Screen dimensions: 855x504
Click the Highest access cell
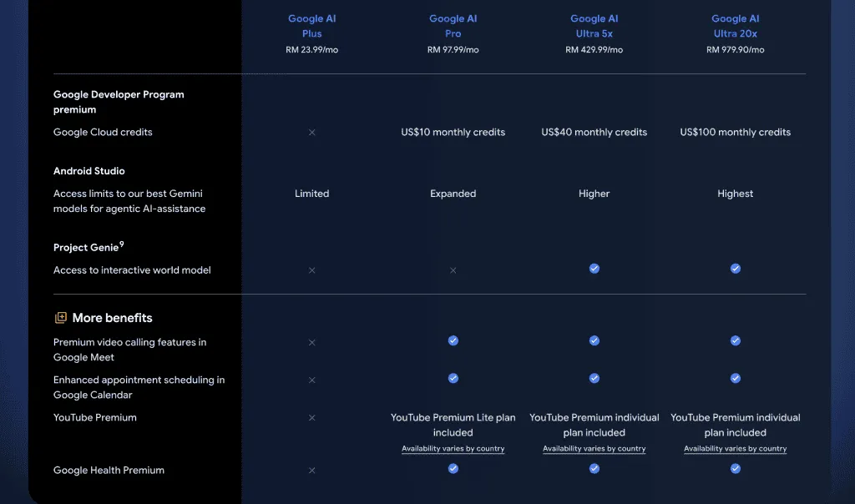[x=736, y=194]
